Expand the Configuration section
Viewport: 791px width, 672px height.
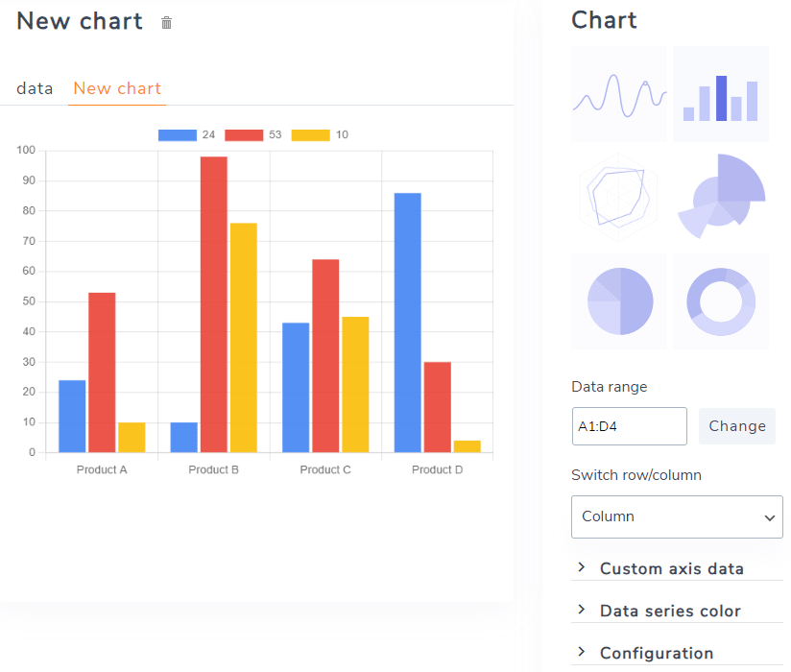[x=657, y=653]
